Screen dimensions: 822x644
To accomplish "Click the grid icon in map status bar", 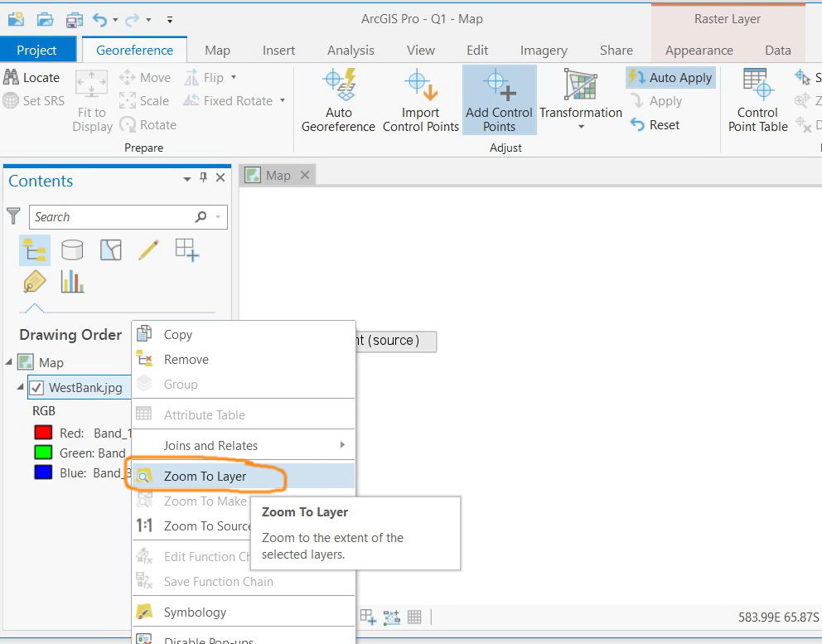I will (x=414, y=617).
